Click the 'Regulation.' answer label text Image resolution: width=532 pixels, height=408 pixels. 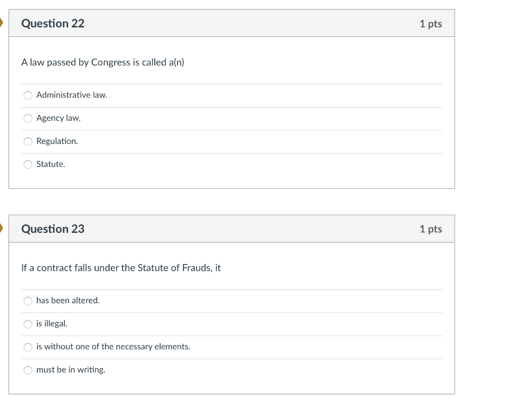pyautogui.click(x=57, y=141)
